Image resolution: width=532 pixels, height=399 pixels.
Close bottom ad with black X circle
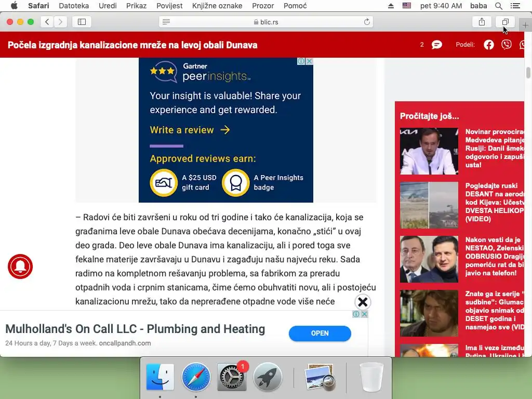click(363, 302)
